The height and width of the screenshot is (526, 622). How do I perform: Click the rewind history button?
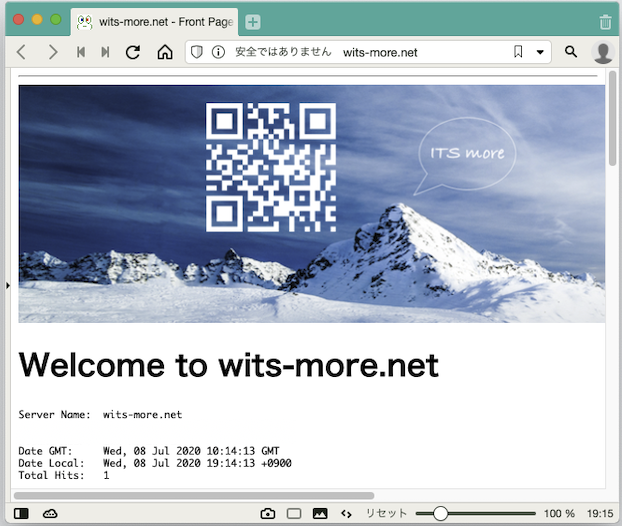click(80, 52)
